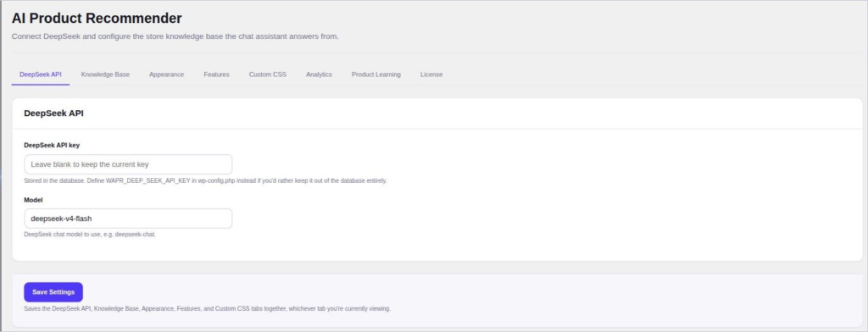Open the Knowledge Base tab
The image size is (868, 332).
click(105, 75)
